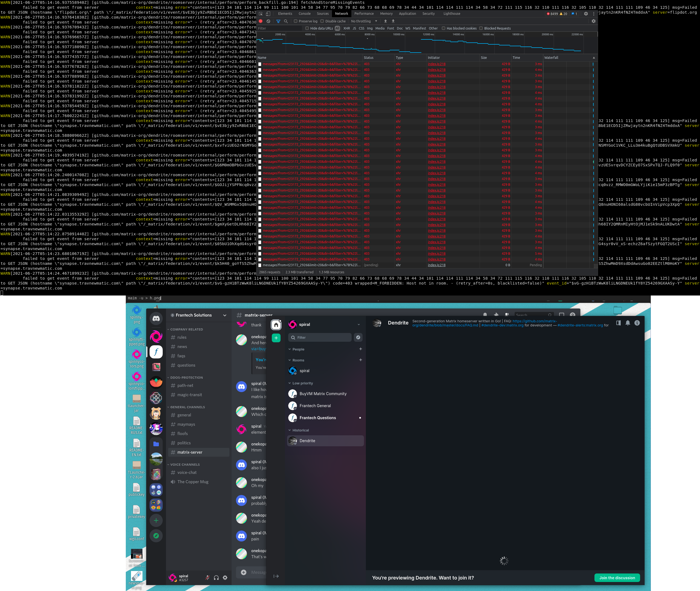This screenshot has width=700, height=591.
Task: Collapse the People section in Element
Action: [290, 349]
